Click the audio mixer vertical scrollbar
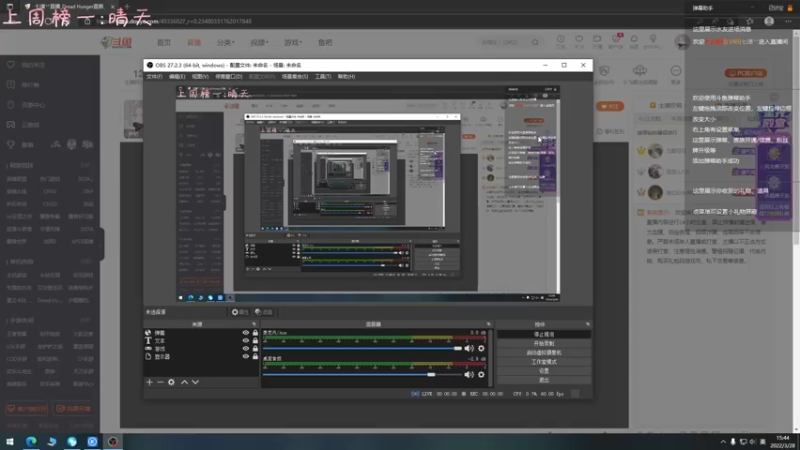The height and width of the screenshot is (450, 800). 491,358
